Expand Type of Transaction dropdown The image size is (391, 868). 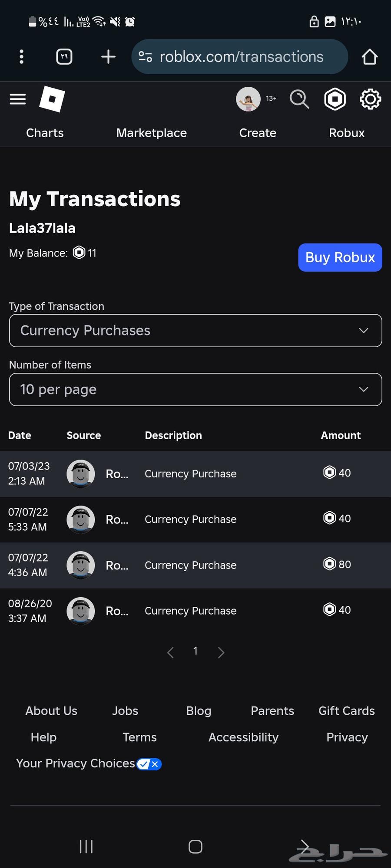tap(195, 331)
